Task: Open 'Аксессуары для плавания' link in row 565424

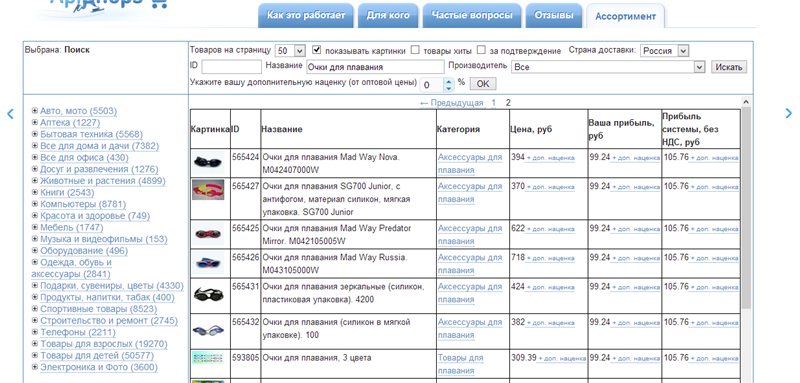Action: 470,164
